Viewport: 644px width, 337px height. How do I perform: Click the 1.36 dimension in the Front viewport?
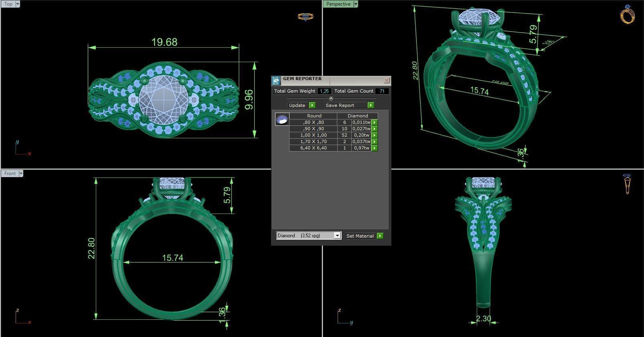pyautogui.click(x=223, y=315)
